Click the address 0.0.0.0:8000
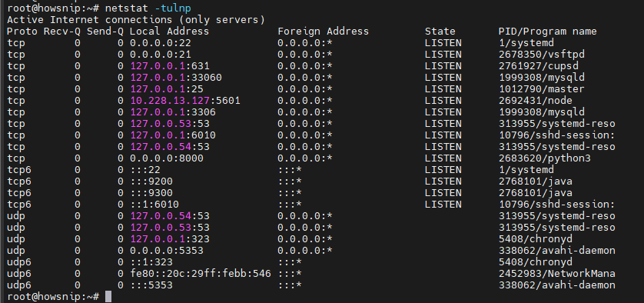Image resolution: width=644 pixels, height=303 pixels. click(166, 158)
